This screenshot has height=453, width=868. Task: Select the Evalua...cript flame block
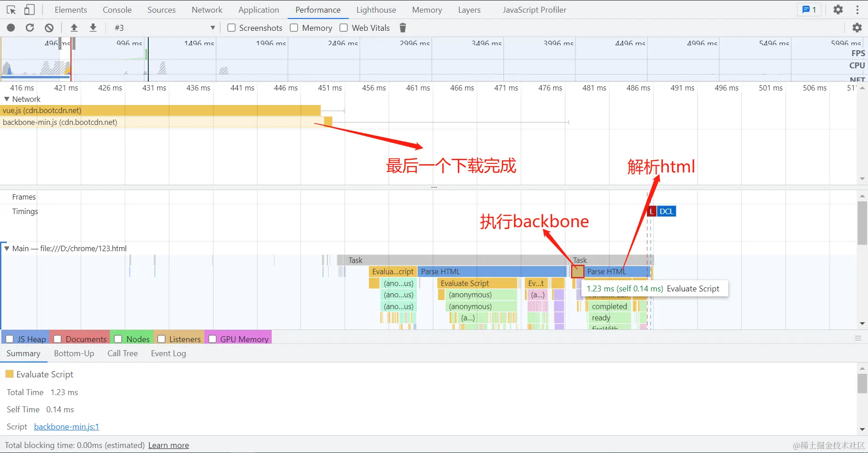click(392, 272)
